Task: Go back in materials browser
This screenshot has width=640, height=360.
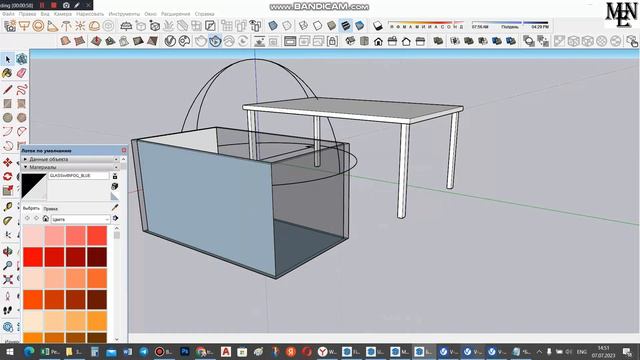Action: (x=28, y=219)
